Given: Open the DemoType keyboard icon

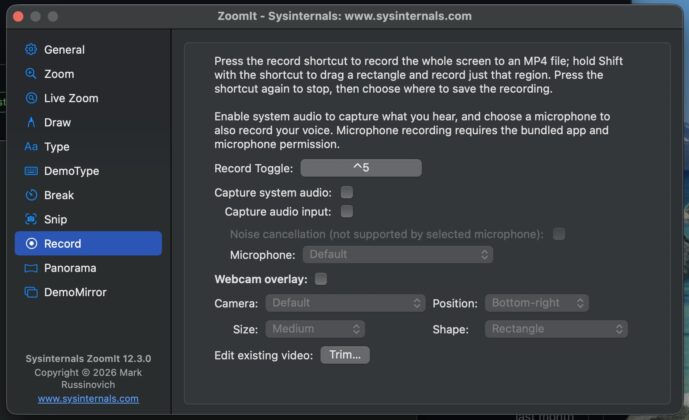Looking at the screenshot, I should 31,170.
